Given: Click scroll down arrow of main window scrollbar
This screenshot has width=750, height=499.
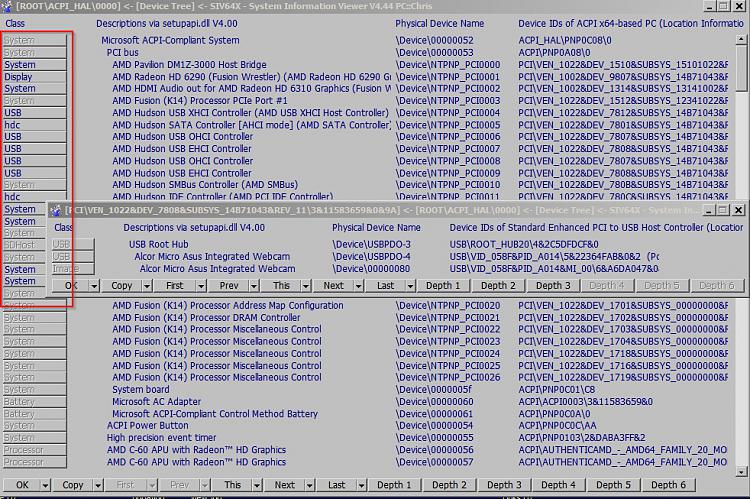Looking at the screenshot, I should [741, 472].
